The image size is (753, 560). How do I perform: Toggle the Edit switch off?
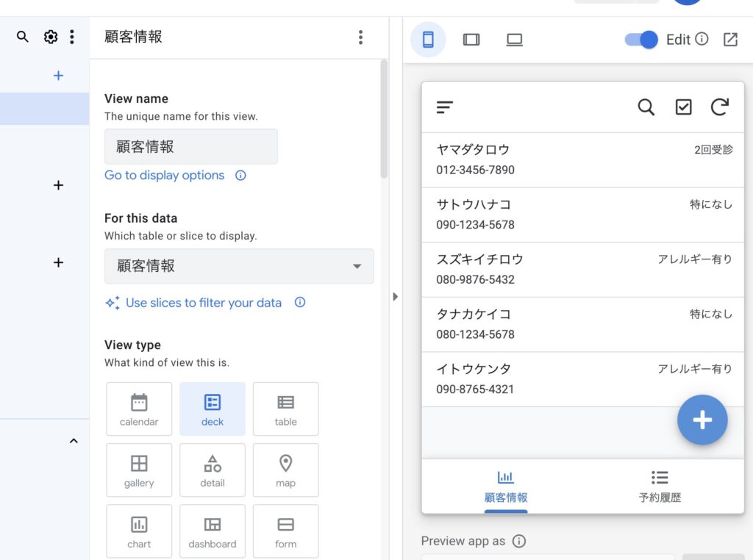[640, 40]
